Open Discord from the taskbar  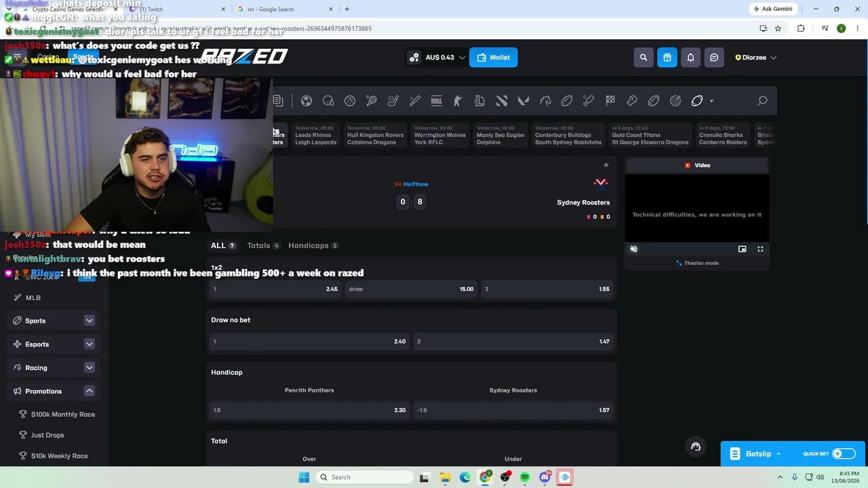pyautogui.click(x=545, y=477)
